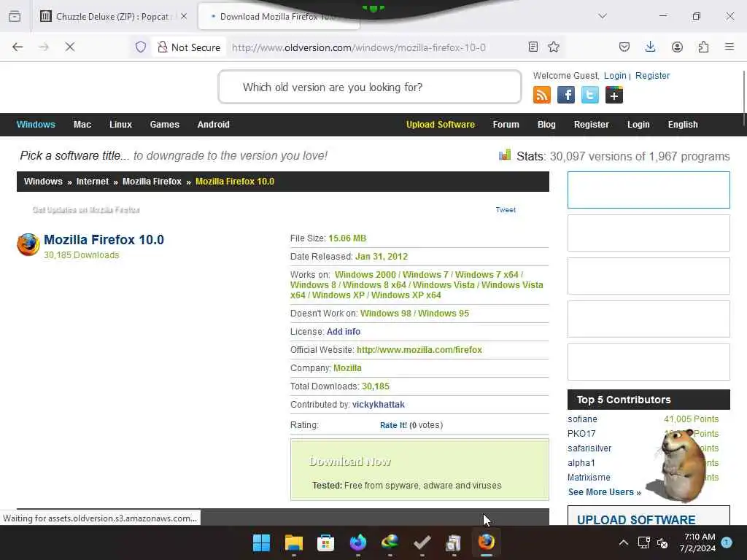Open the Android category menu
The image size is (747, 560).
(214, 124)
